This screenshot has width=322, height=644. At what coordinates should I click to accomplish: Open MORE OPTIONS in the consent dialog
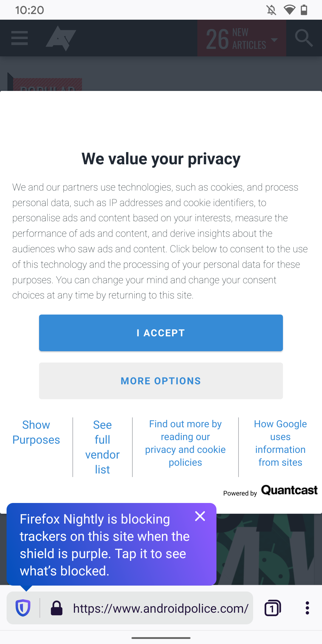[x=161, y=381]
